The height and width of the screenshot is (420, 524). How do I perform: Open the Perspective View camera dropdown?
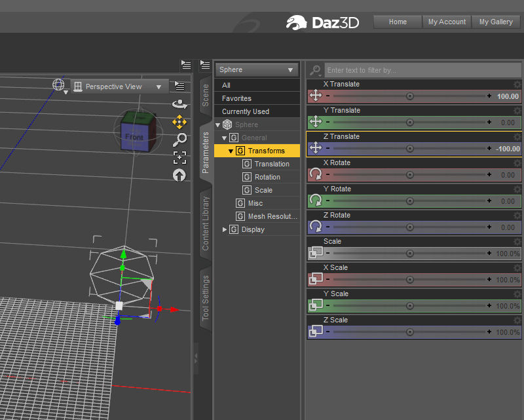point(118,86)
